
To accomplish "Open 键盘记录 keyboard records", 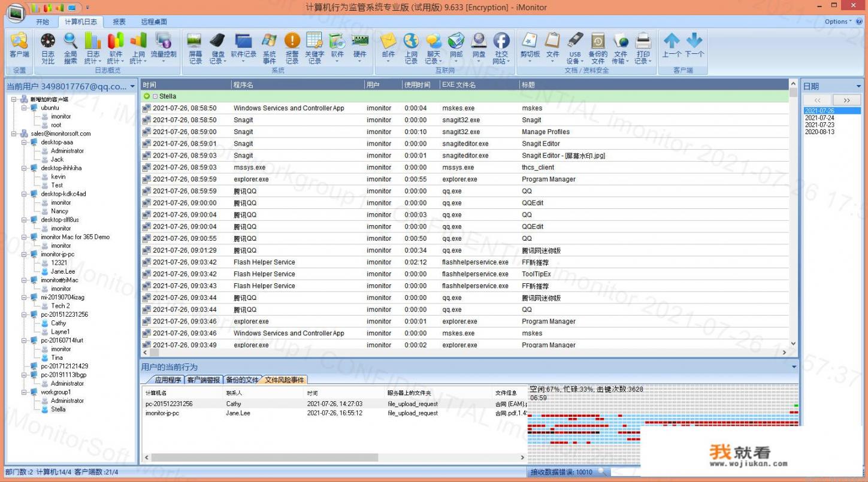I will coord(217,47).
